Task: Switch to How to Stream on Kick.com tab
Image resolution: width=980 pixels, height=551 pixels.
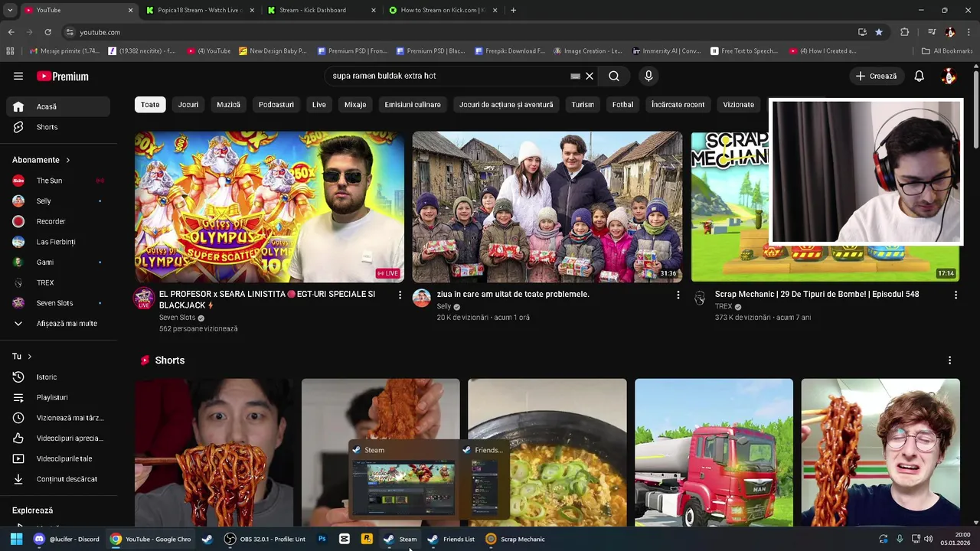Action: click(443, 10)
